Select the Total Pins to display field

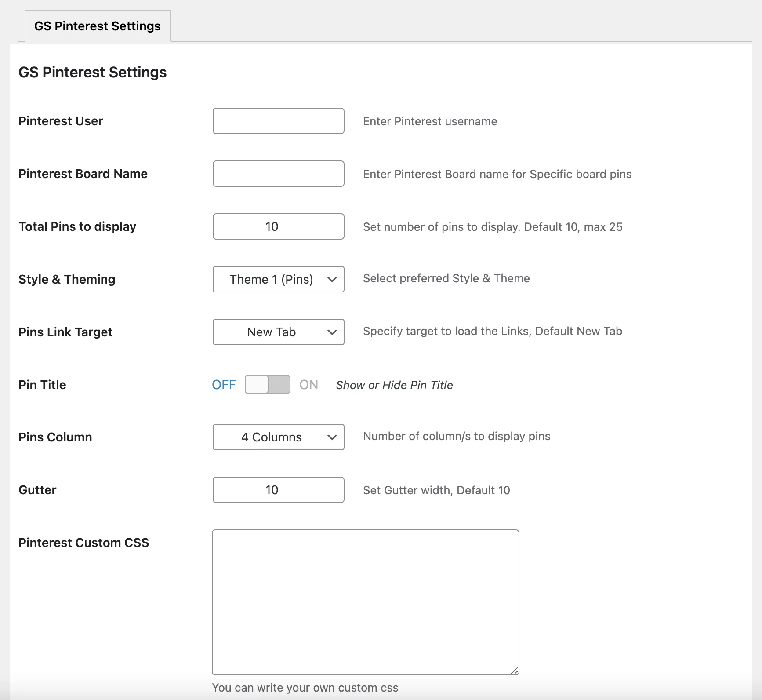click(278, 226)
